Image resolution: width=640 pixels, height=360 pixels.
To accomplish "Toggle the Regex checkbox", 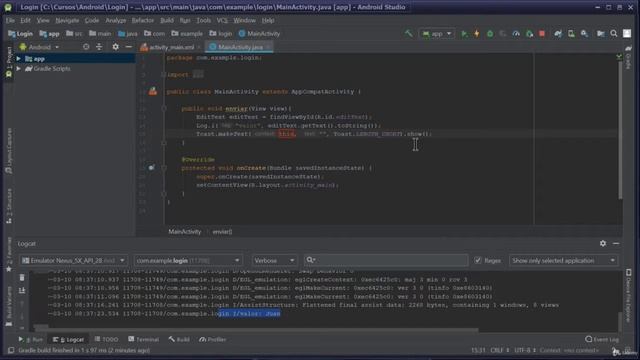I will [478, 260].
